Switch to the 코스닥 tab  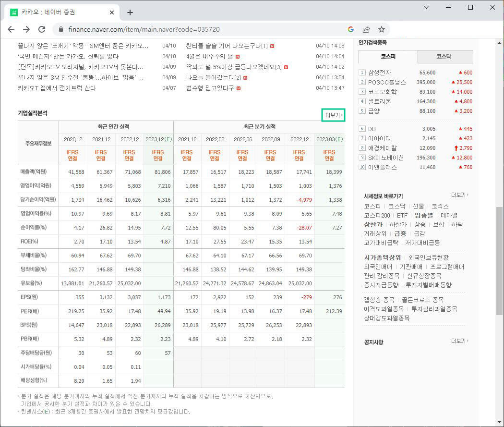pyautogui.click(x=445, y=57)
